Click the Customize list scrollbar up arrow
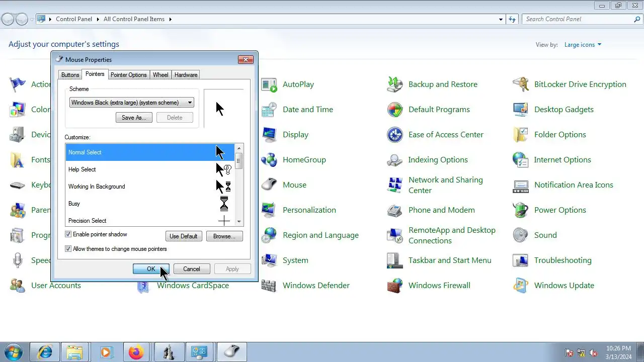This screenshot has width=644, height=362. (239, 148)
